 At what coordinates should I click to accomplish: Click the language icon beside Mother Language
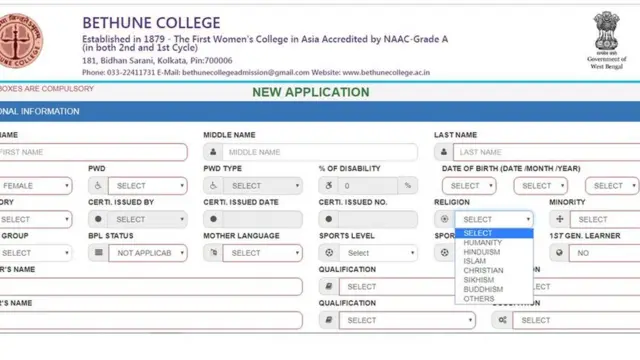tap(213, 253)
